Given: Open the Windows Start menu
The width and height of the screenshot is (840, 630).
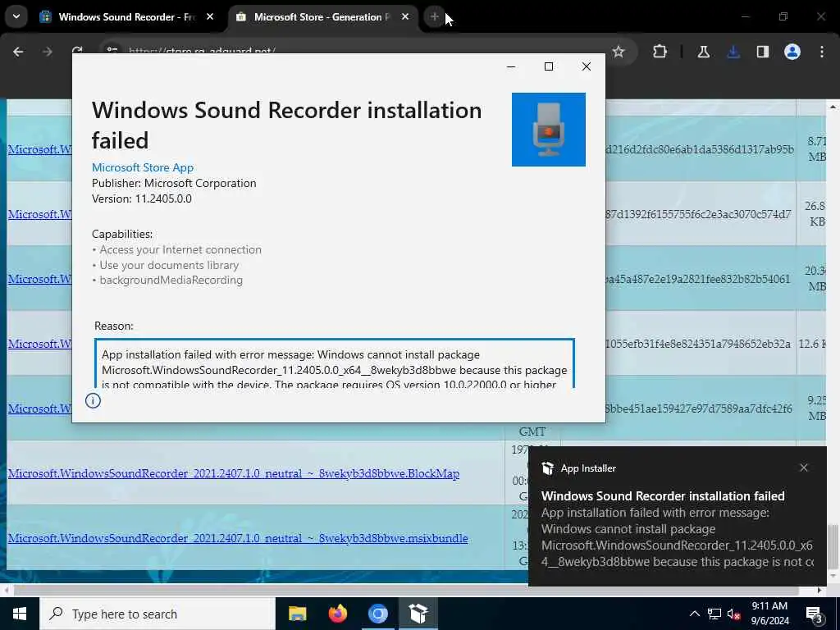Looking at the screenshot, I should [20, 614].
